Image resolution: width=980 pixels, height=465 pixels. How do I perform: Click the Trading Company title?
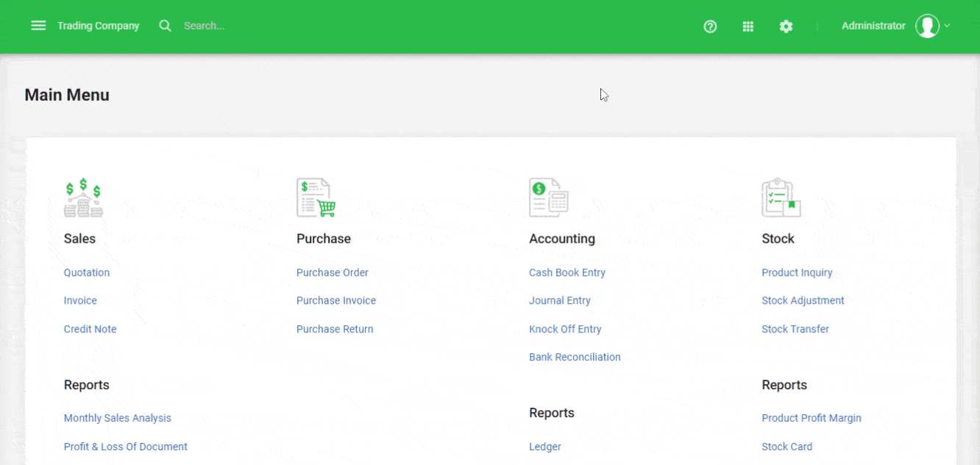point(99,25)
